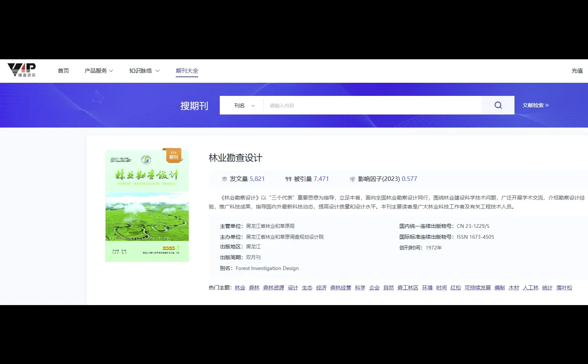
Task: Click the CN 23-1229/S value
Action: (x=473, y=226)
